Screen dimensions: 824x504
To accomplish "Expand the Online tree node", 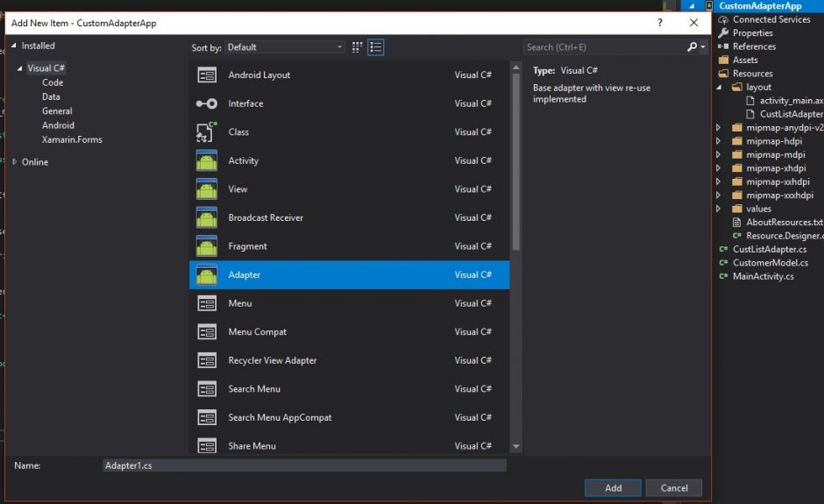I will pyautogui.click(x=14, y=162).
